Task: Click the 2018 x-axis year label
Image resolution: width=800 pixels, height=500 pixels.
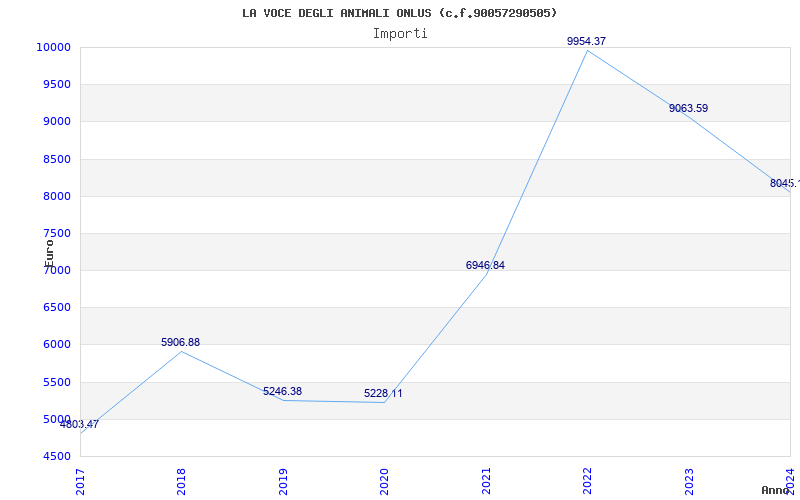Action: [181, 482]
